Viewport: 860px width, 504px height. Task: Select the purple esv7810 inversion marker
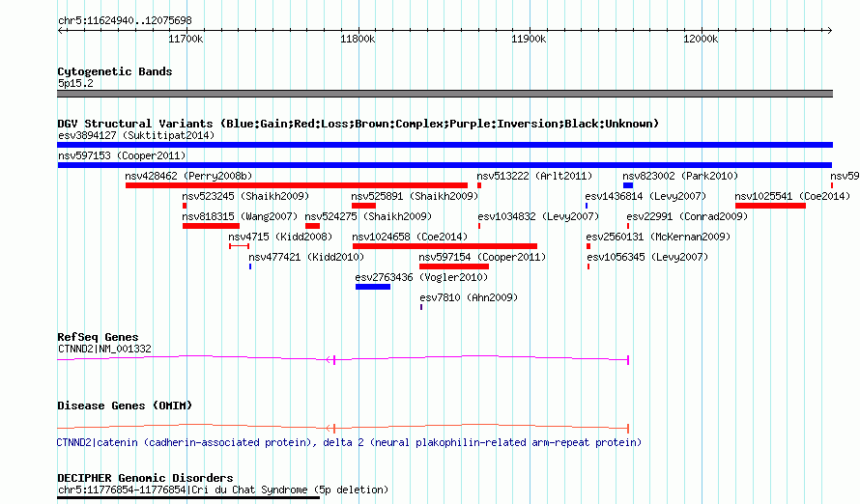(421, 307)
